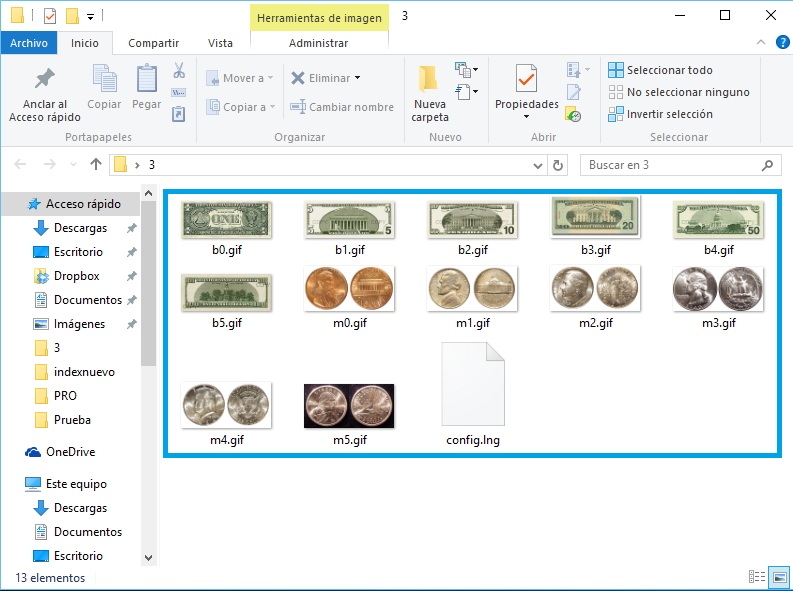
Task: Open the New item dropdown in Nuevo group
Action: 466,69
